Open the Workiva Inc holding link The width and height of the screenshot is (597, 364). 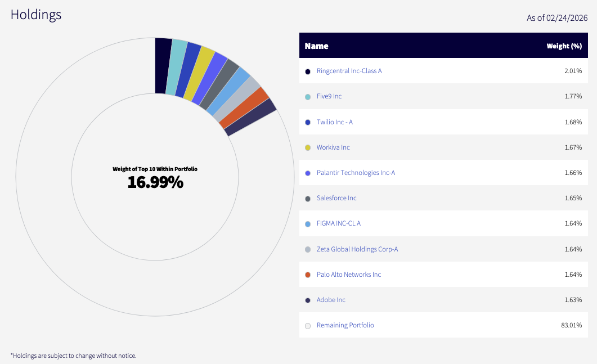coord(333,147)
